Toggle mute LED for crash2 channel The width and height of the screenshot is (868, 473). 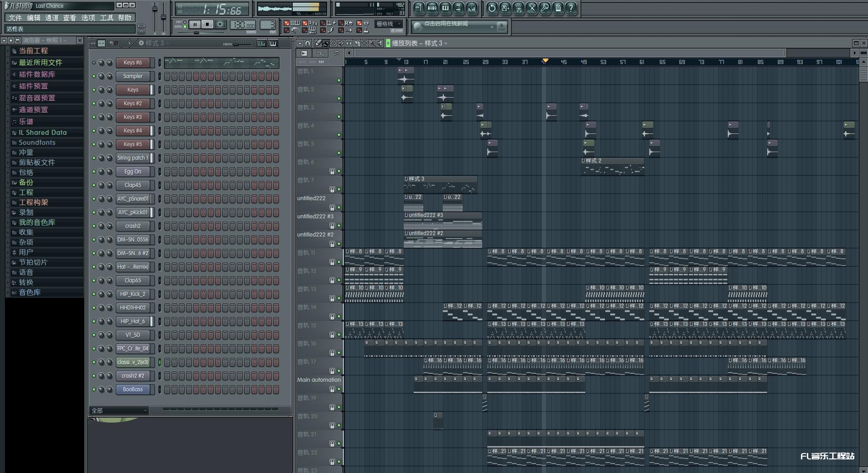point(94,226)
